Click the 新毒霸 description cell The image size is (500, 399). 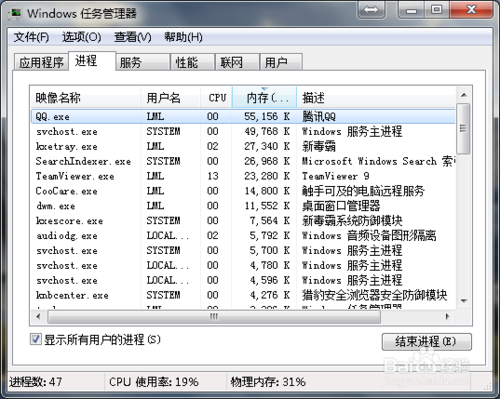pos(319,146)
